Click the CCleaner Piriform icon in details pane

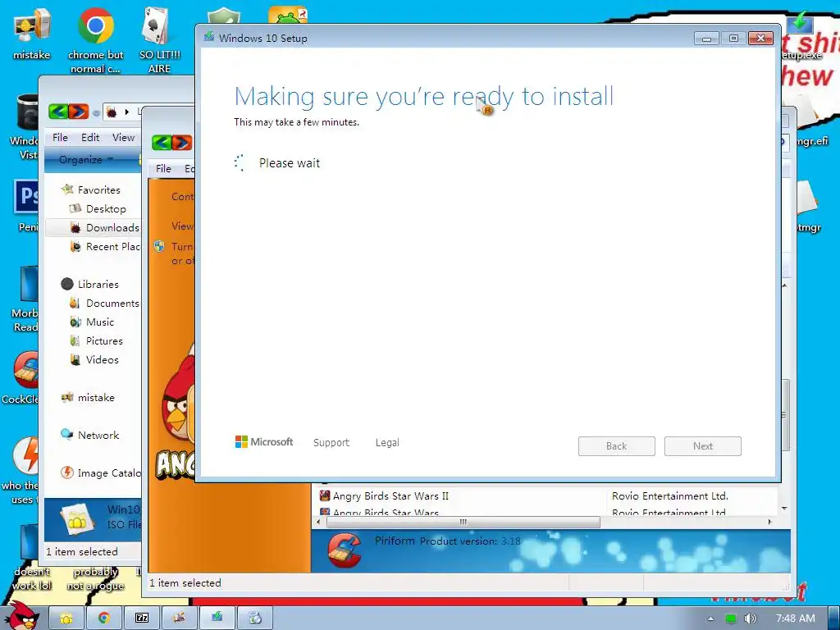(x=343, y=551)
